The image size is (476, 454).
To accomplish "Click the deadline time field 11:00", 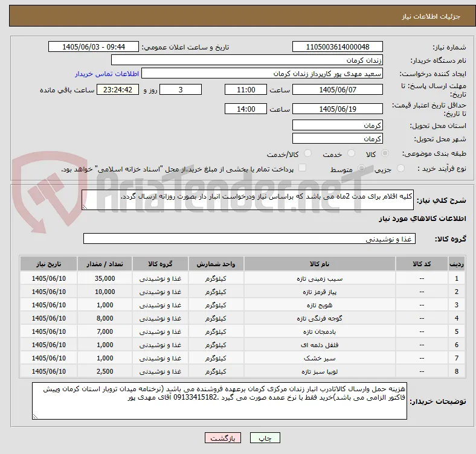I will (246, 90).
